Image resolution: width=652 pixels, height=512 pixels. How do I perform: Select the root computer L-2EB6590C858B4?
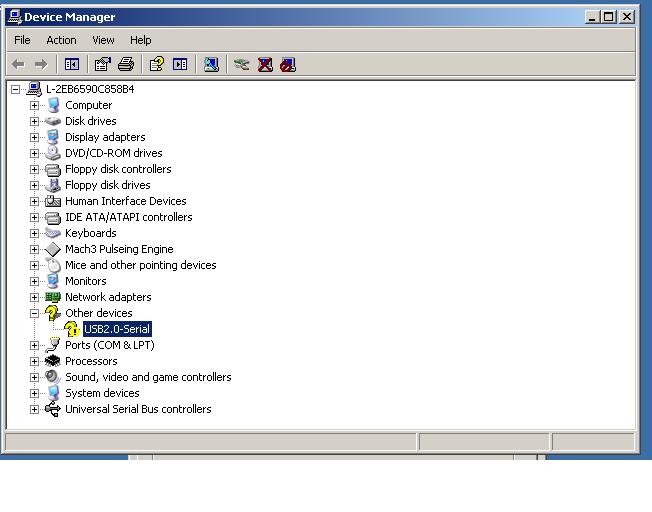(x=90, y=89)
